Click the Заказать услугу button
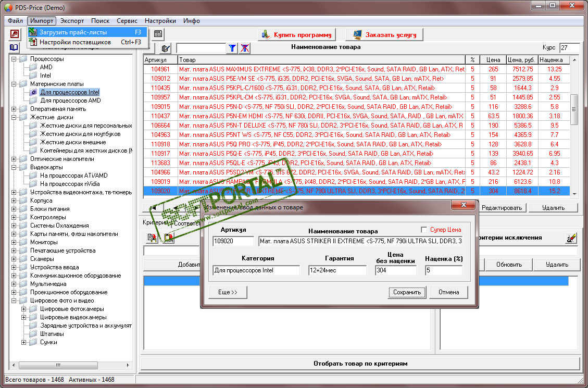 coord(384,34)
